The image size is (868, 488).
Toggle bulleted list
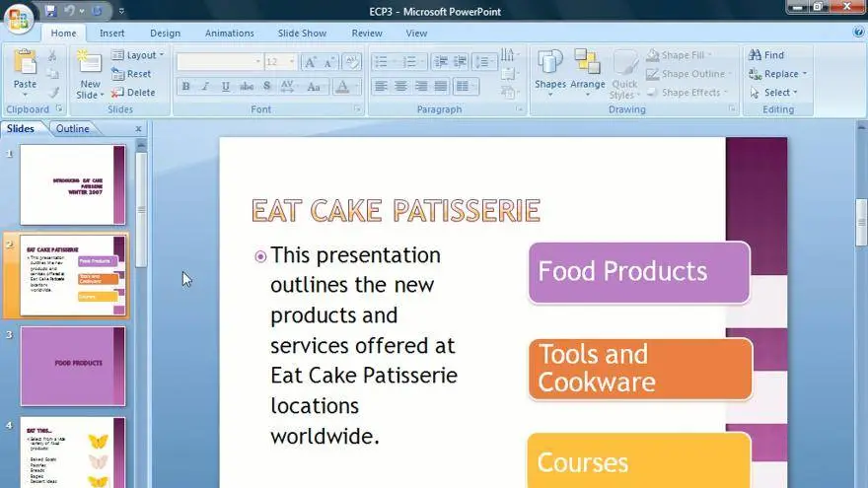click(x=382, y=61)
